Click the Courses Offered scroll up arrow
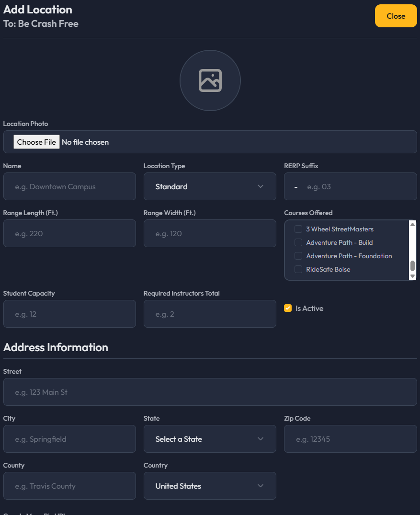Viewport: 420px width, 515px height. 412,224
